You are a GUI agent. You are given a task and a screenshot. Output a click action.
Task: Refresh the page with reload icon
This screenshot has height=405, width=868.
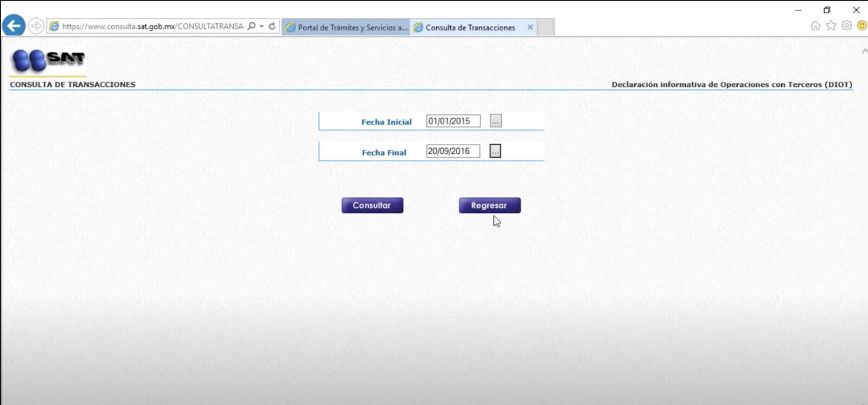click(x=272, y=26)
